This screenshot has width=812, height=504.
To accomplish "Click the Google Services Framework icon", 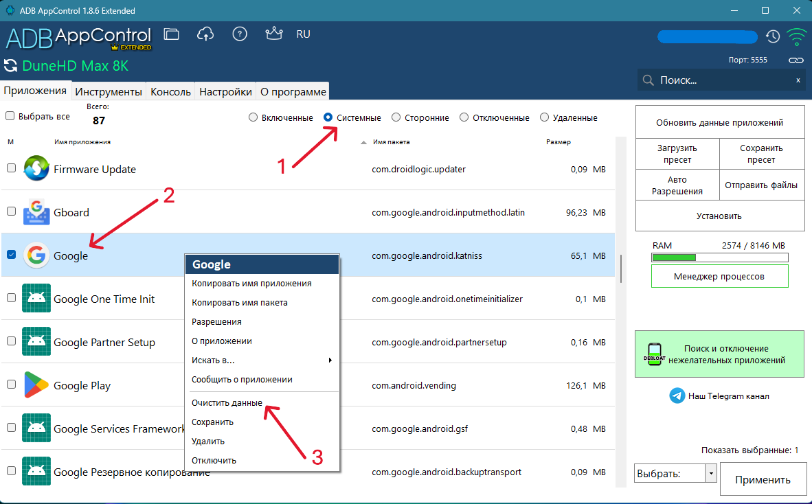I will click(x=36, y=428).
